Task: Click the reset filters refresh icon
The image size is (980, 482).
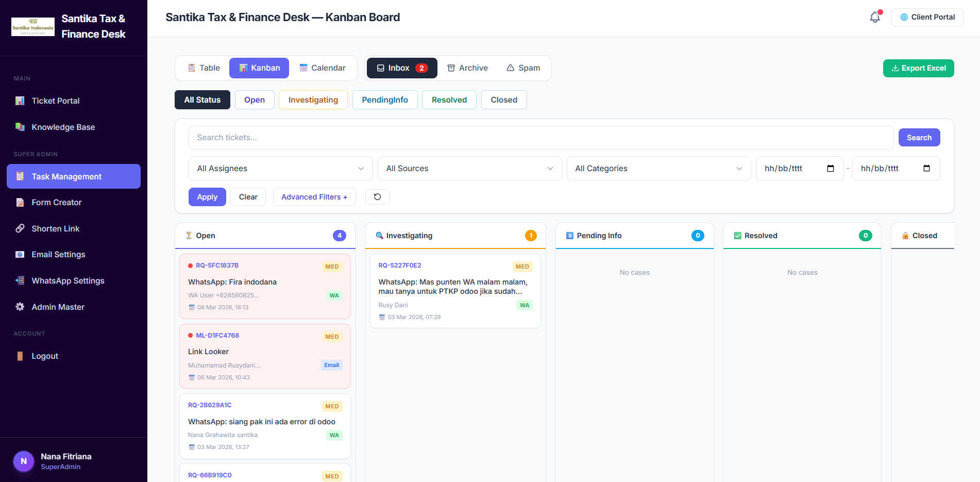Action: (377, 197)
